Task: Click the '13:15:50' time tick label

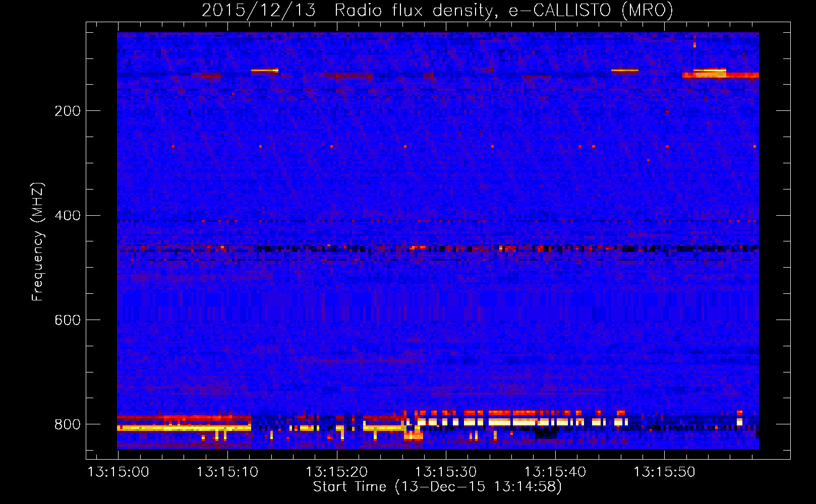Action: coord(664,472)
